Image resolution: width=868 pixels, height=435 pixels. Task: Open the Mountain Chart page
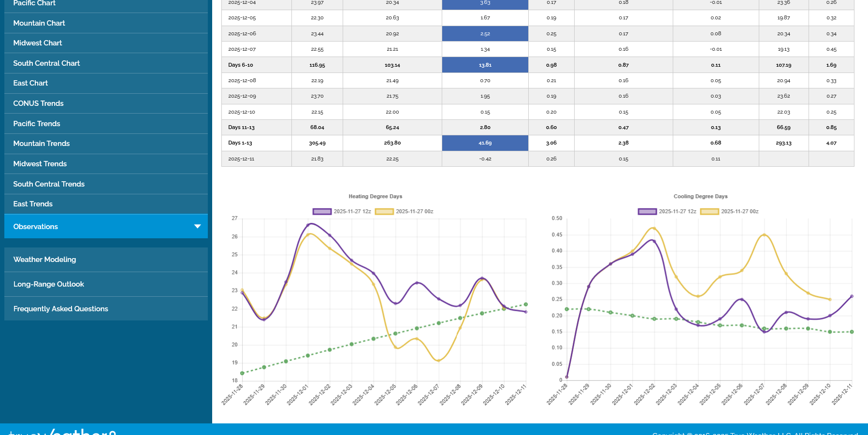(x=39, y=23)
